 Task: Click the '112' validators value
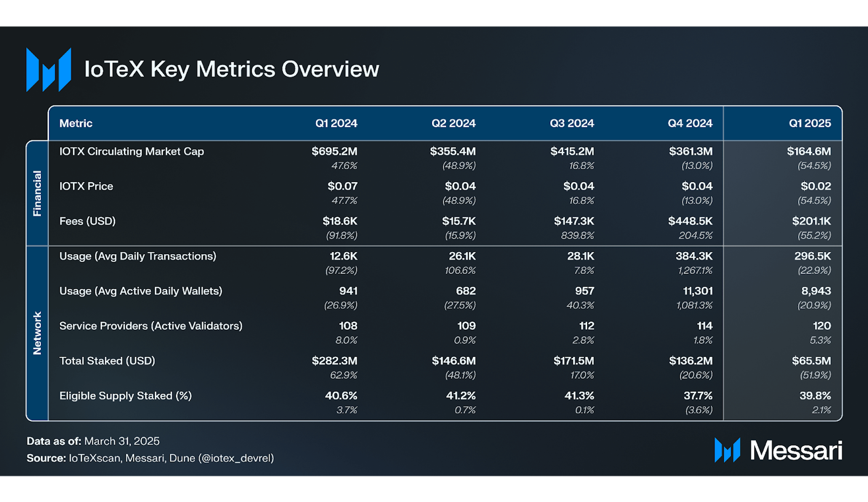coord(587,326)
